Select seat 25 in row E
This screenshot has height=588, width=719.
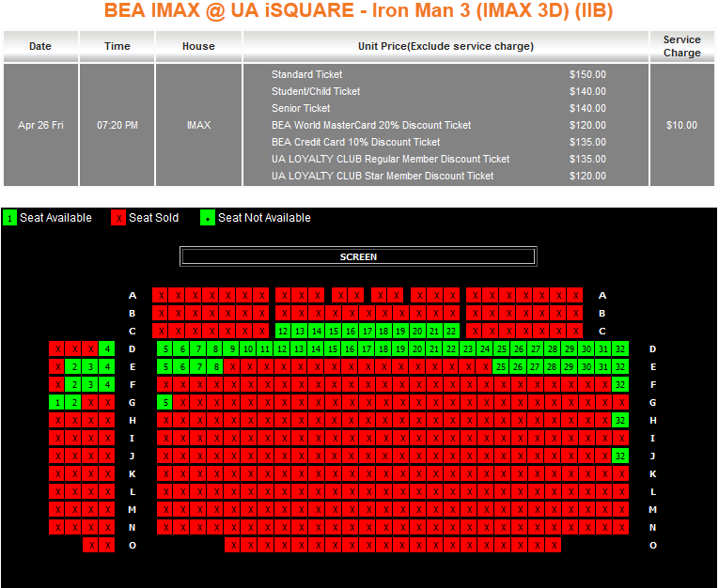click(x=502, y=366)
